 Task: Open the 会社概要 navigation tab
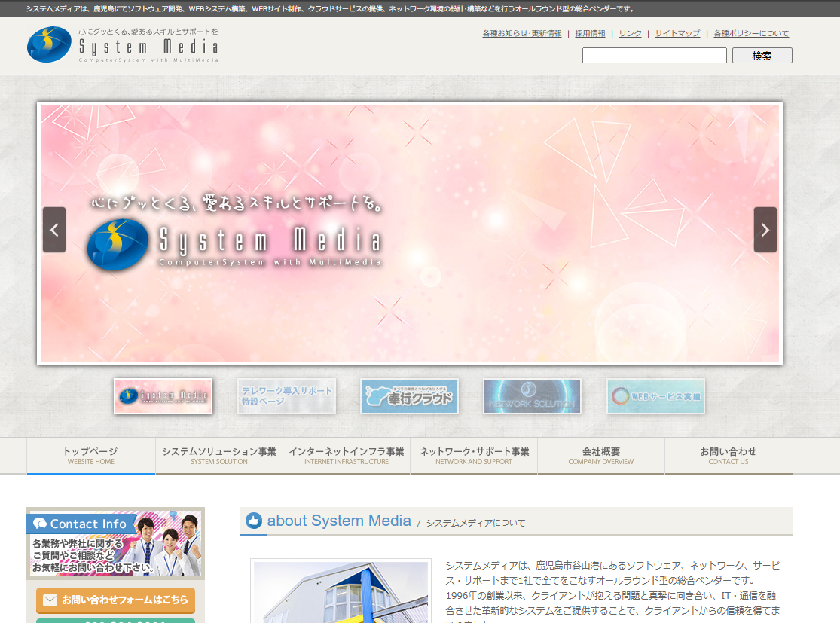click(x=601, y=456)
